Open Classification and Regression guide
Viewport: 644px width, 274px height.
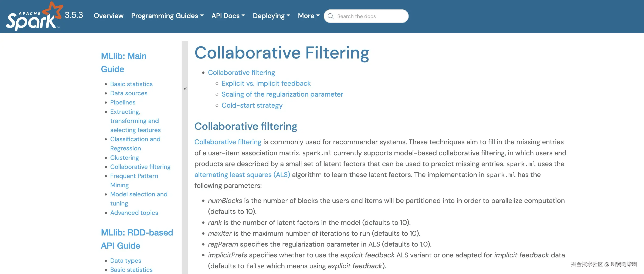coord(135,144)
